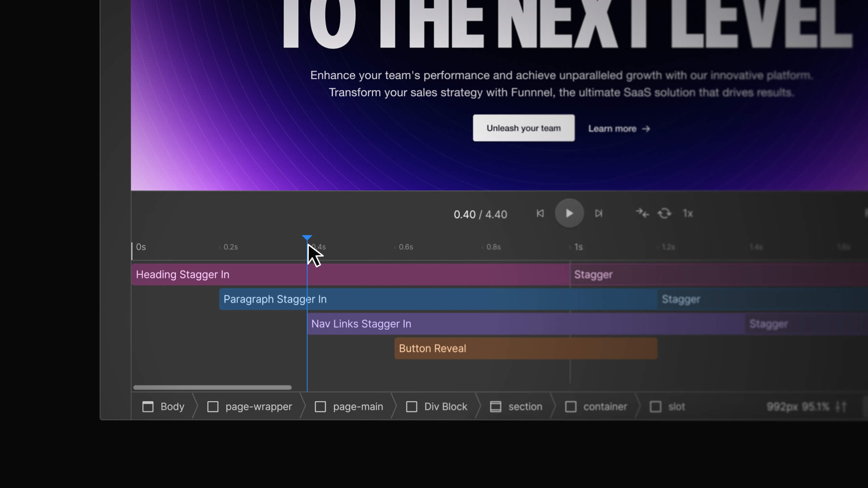Select page-wrapper breadcrumb item
The image size is (868, 488).
tap(250, 406)
